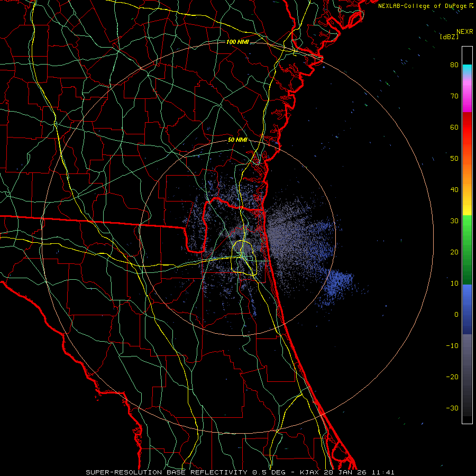
Task: Click the green band of the reflectivity color bar
Action: pyautogui.click(x=467, y=250)
